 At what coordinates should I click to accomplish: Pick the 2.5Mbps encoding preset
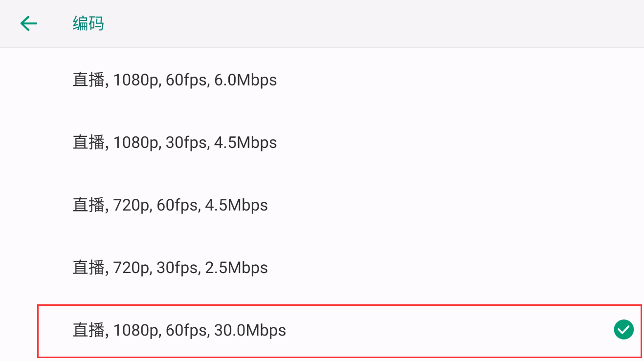point(322,268)
